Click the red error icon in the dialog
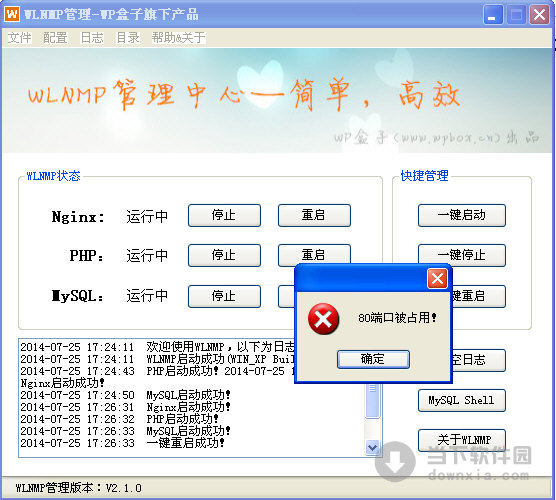The width and height of the screenshot is (556, 500). (323, 318)
